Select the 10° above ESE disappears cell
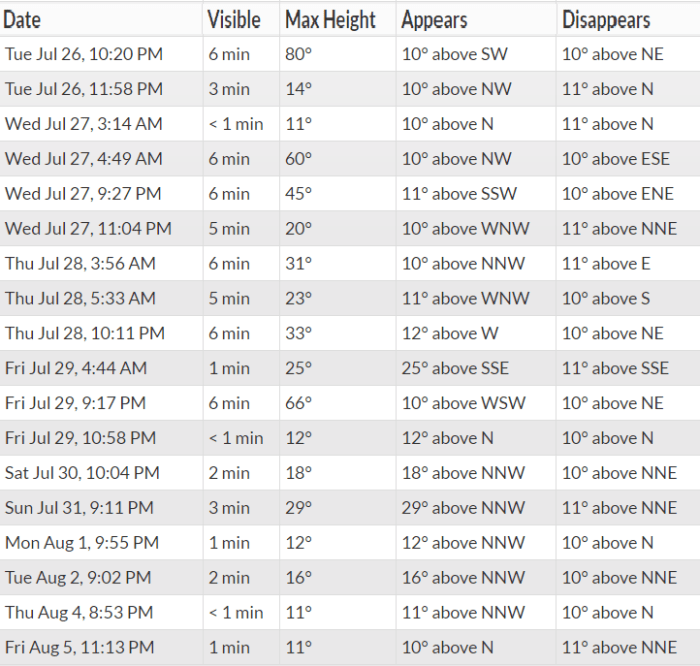Image resolution: width=700 pixels, height=666 pixels. 615,159
